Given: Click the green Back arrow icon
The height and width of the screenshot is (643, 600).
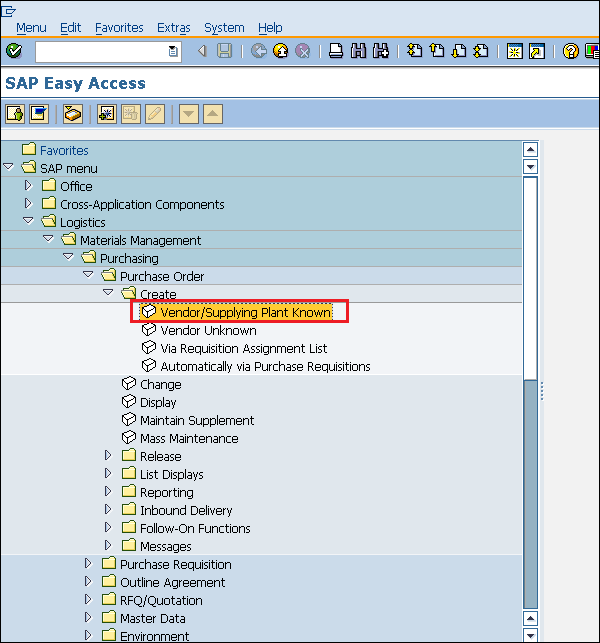Looking at the screenshot, I should click(259, 51).
